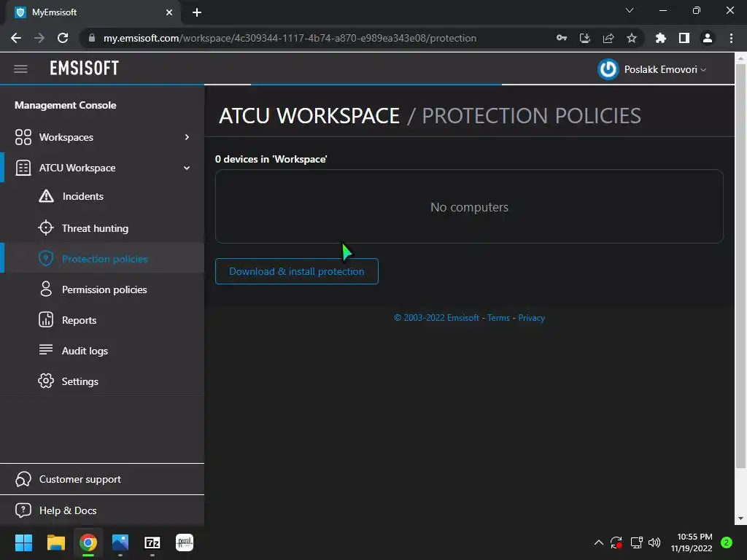Click the Incidents warning triangle icon
747x560 pixels.
pyautogui.click(x=46, y=196)
